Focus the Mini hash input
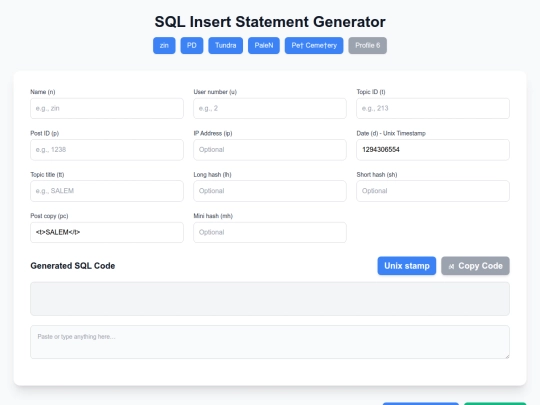 (x=270, y=232)
